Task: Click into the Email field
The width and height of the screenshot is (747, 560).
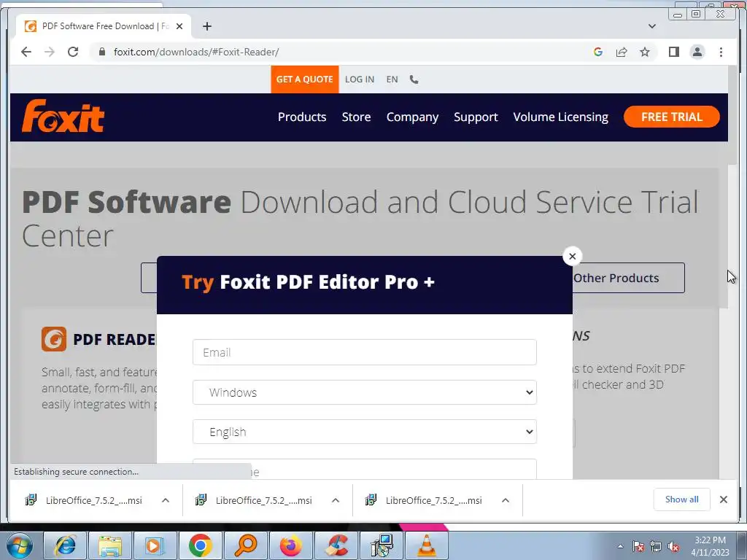Action: 365,352
